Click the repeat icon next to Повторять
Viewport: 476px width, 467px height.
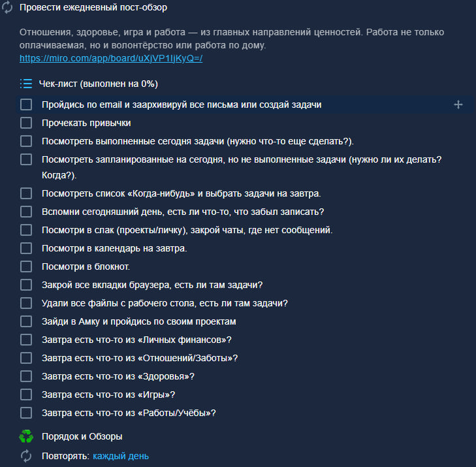(x=26, y=456)
